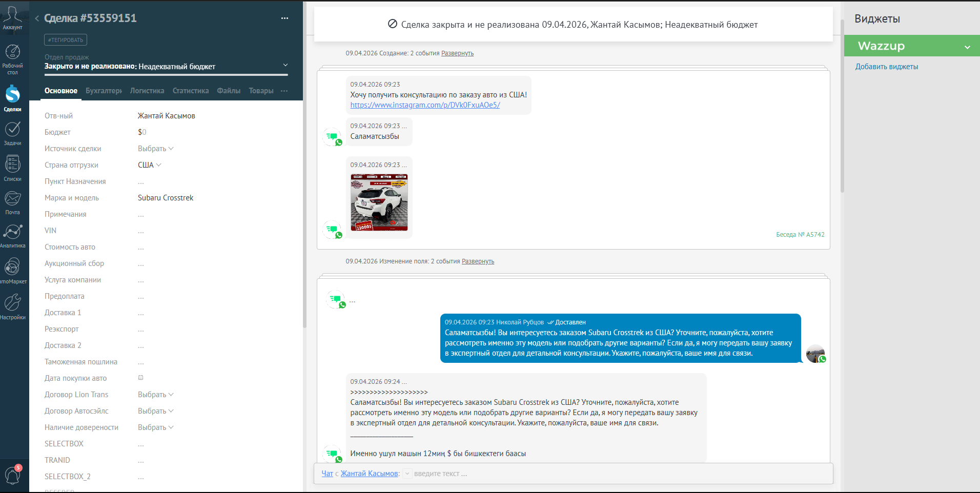
Task: Edit Бюджет value $0
Action: click(142, 132)
